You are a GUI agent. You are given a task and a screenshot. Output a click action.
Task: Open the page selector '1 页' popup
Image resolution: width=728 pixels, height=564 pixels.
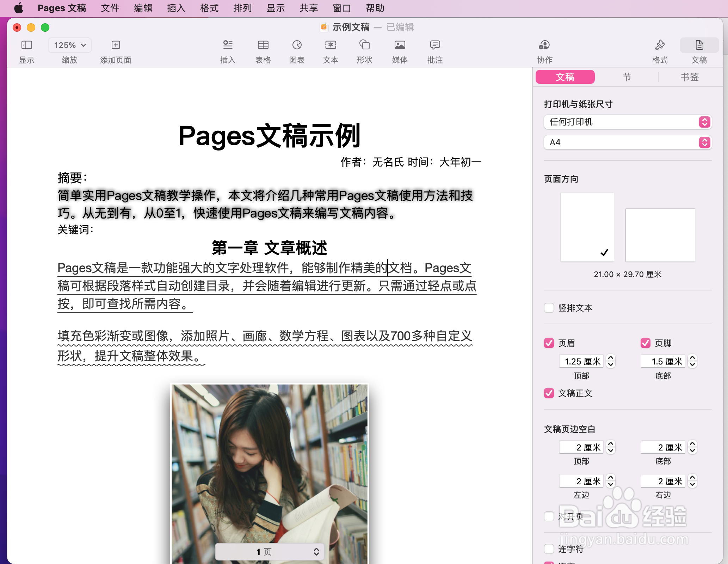pos(269,552)
